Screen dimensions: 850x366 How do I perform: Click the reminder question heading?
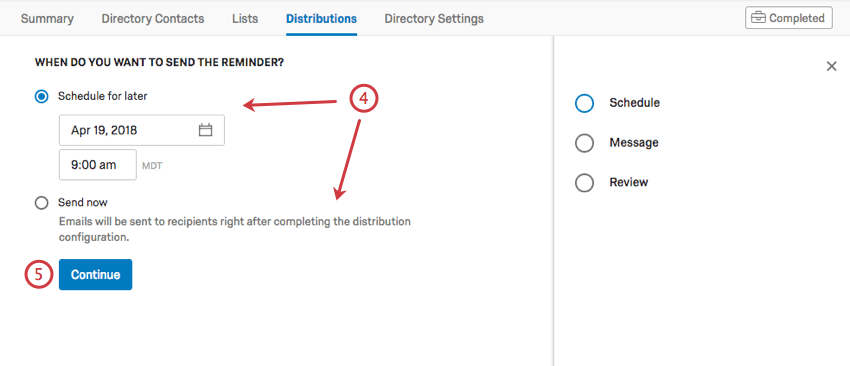point(159,63)
